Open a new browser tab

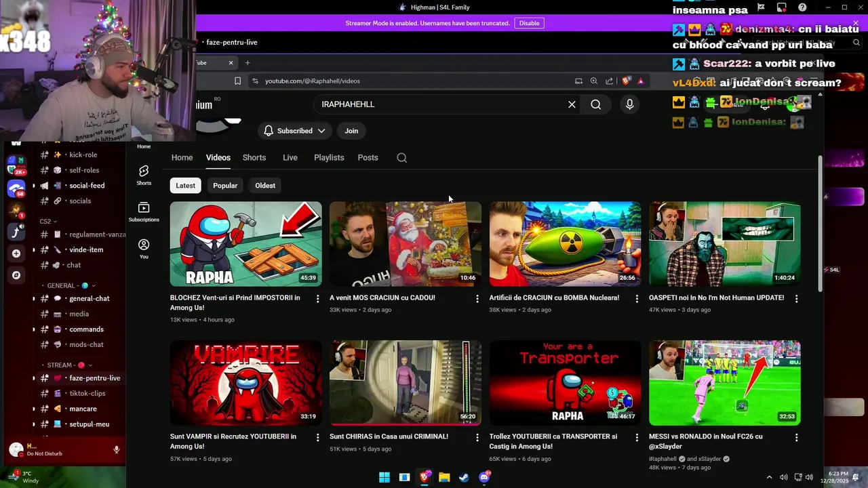point(248,63)
